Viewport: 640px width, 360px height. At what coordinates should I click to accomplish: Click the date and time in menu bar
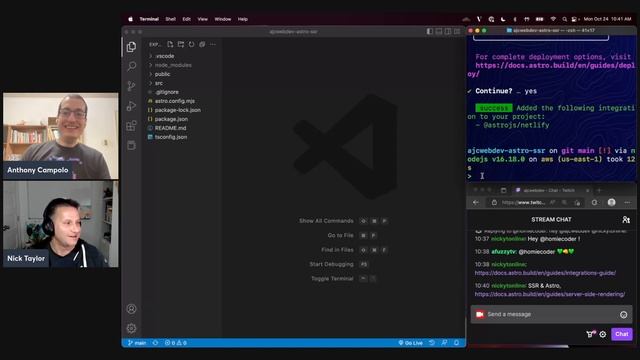[607, 19]
